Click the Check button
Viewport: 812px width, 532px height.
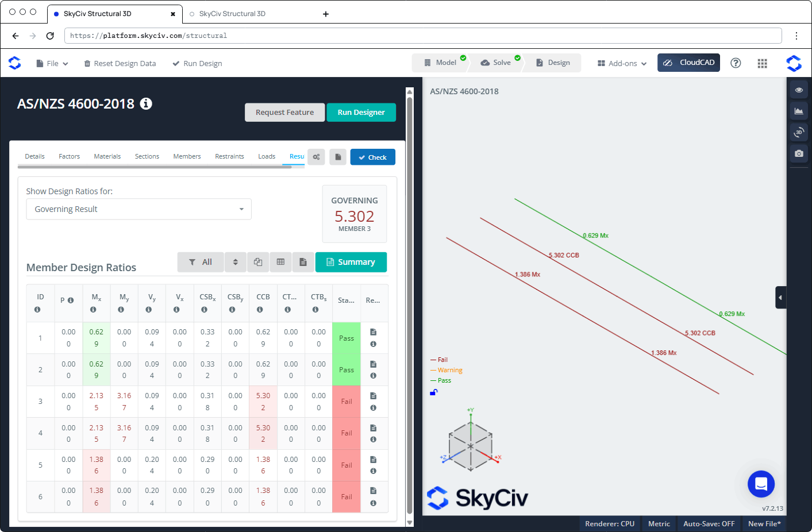(x=373, y=157)
